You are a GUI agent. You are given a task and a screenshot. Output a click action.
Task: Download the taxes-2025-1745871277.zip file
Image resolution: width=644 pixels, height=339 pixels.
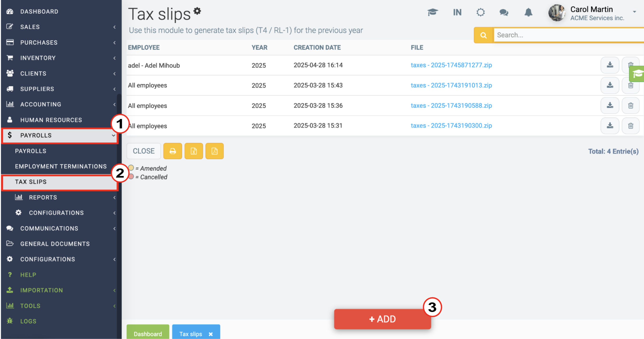610,65
